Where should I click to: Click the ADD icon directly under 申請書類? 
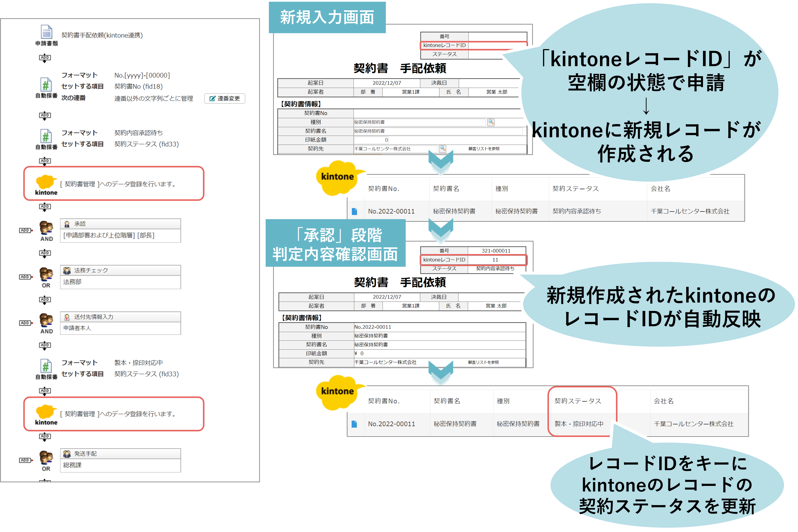[x=45, y=58]
